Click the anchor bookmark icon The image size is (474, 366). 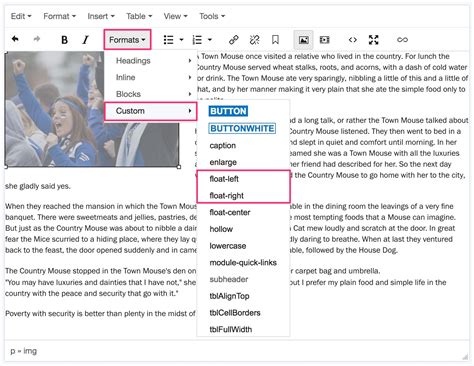click(275, 40)
